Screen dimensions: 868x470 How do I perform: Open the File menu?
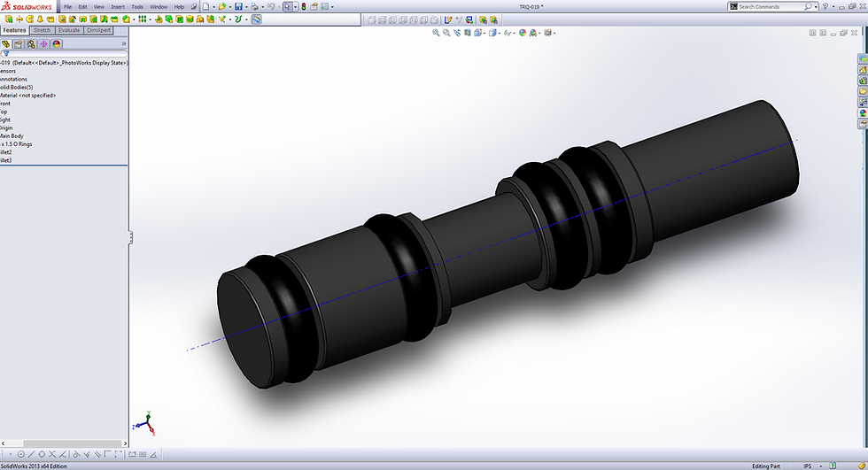67,6
